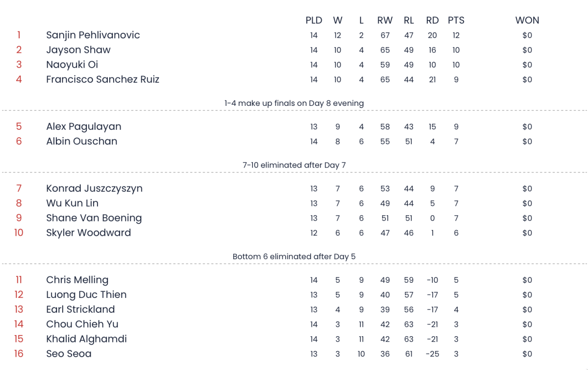Viewport: 588px width, 370px height.
Task: Click the PTS column header
Action: pyautogui.click(x=456, y=21)
